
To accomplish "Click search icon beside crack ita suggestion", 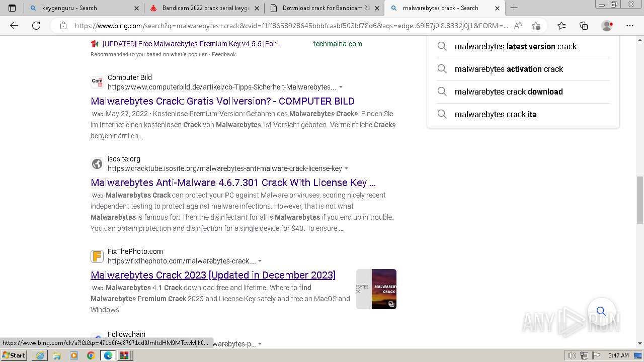I will [442, 114].
